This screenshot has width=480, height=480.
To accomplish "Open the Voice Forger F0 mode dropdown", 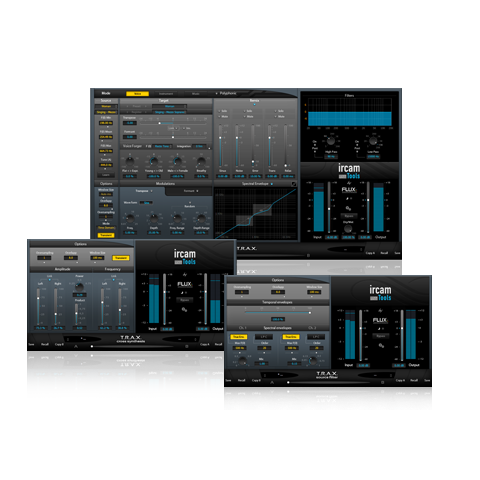I will pyautogui.click(x=162, y=146).
